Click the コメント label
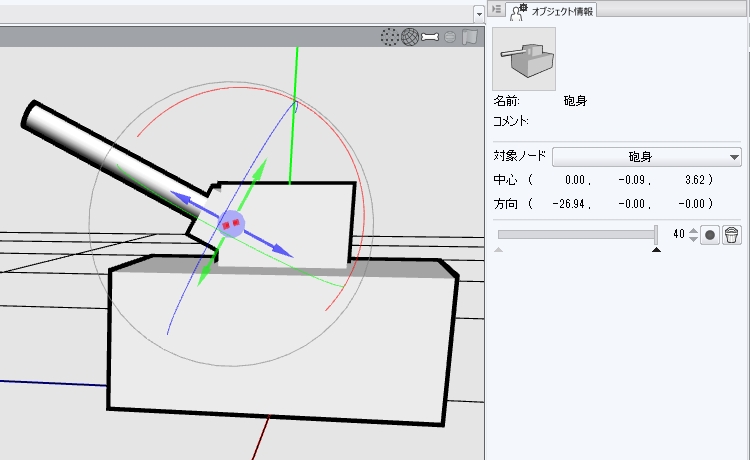 [510, 121]
